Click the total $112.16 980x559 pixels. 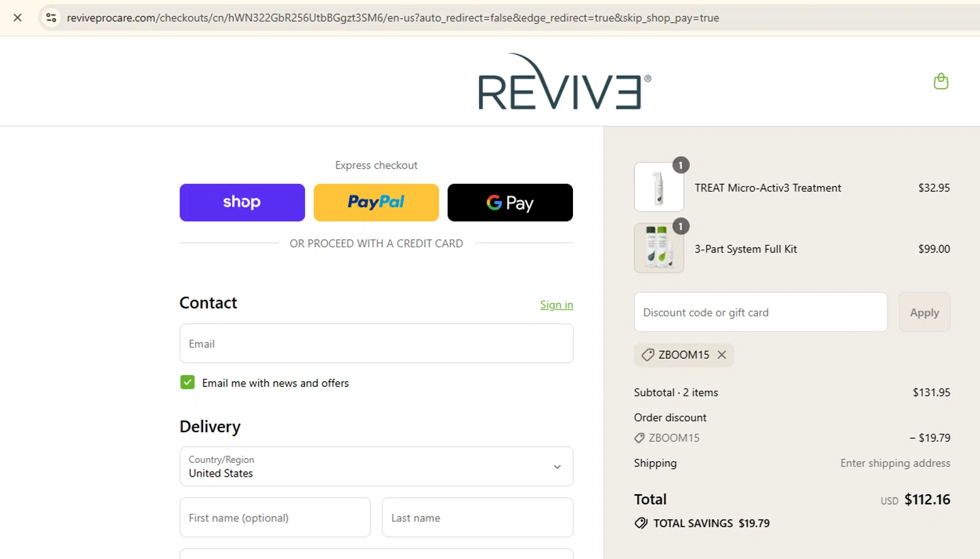click(x=927, y=500)
